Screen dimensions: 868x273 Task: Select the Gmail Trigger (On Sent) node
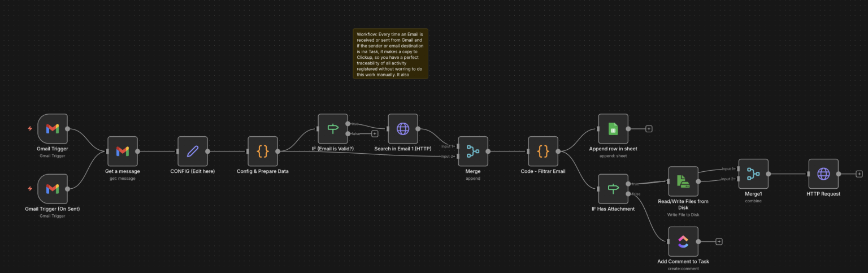[x=53, y=189]
